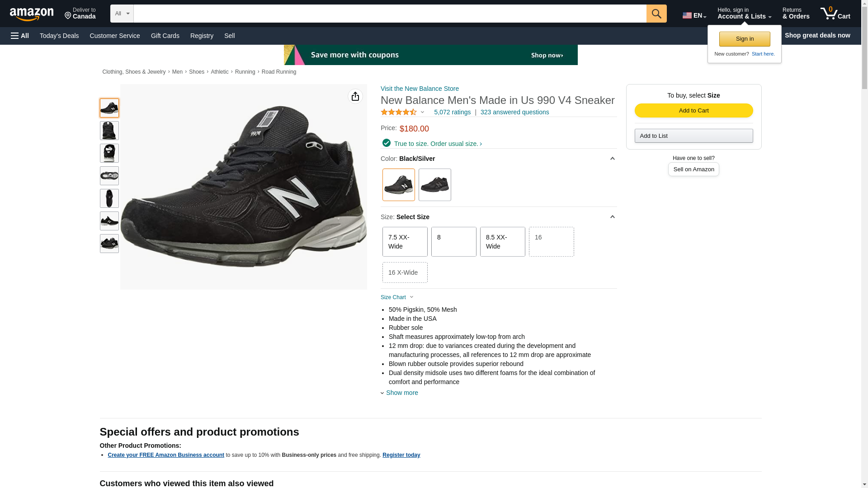Expand the Size Chart
Image resolution: width=868 pixels, height=488 pixels.
click(x=396, y=297)
